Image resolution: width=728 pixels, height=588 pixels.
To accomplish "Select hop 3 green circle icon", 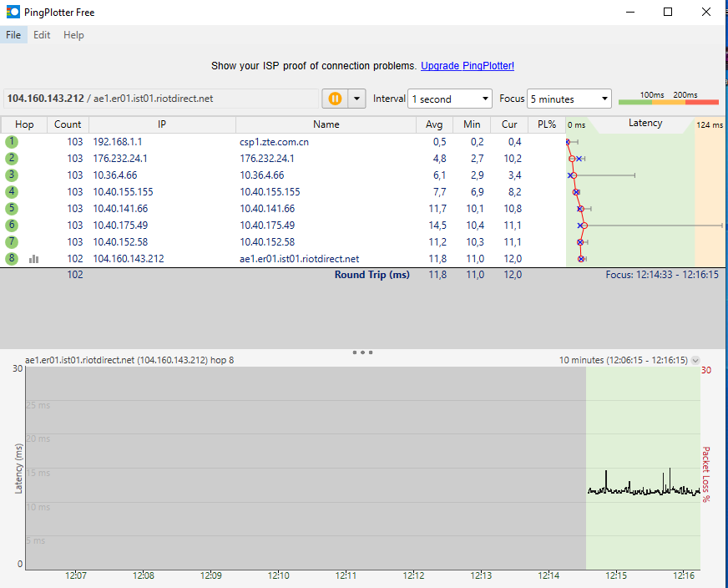I will 12,175.
